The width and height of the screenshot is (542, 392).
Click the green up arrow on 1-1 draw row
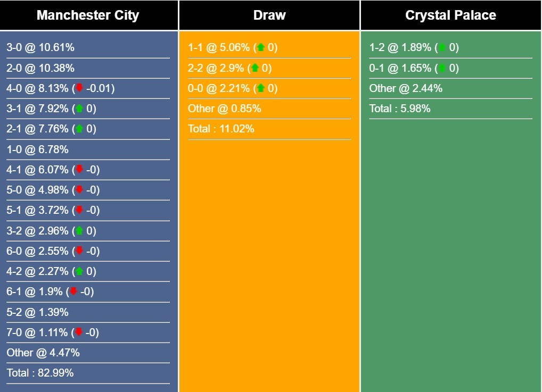click(261, 47)
